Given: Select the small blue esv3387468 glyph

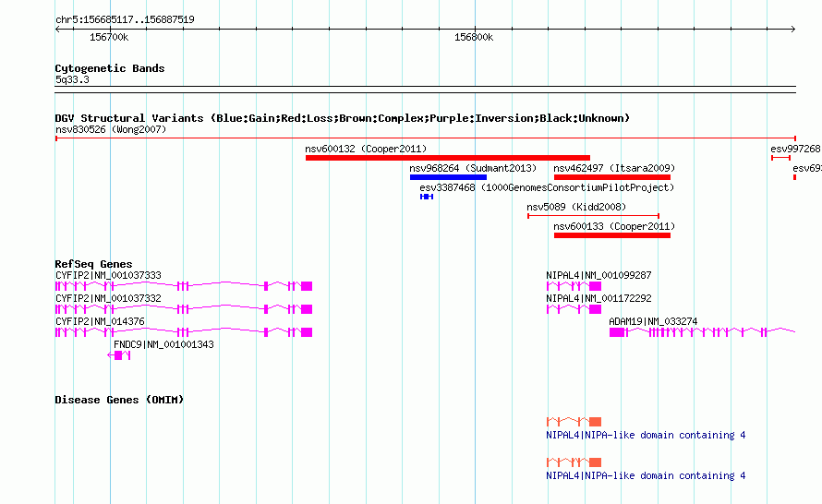Looking at the screenshot, I should pos(427,197).
